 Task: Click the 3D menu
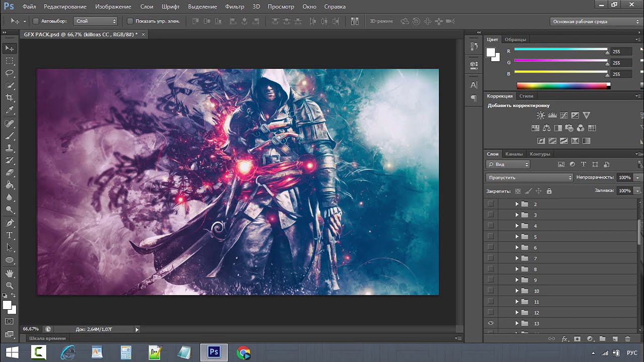tap(256, 7)
